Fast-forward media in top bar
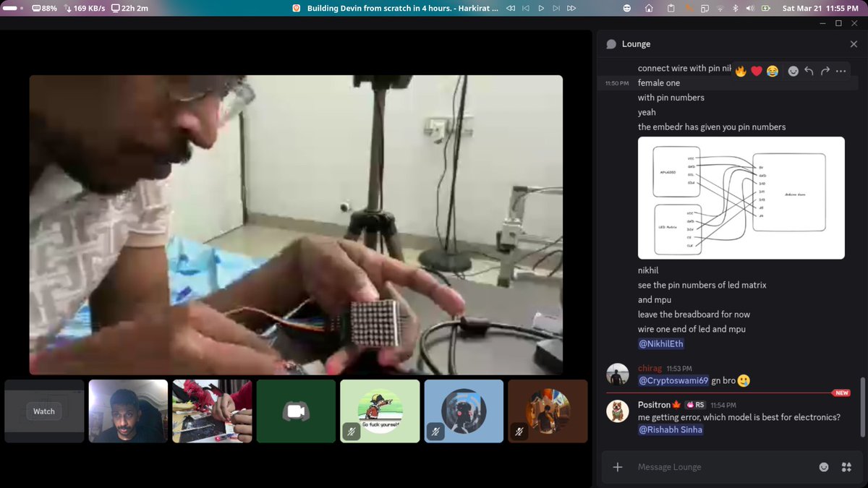Screen dimensions: 868x488 pos(571,9)
